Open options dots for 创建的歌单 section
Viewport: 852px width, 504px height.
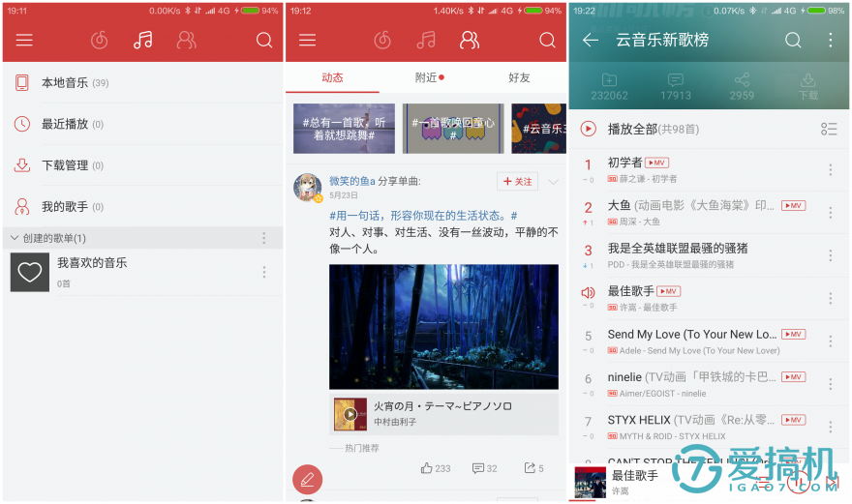pyautogui.click(x=264, y=238)
